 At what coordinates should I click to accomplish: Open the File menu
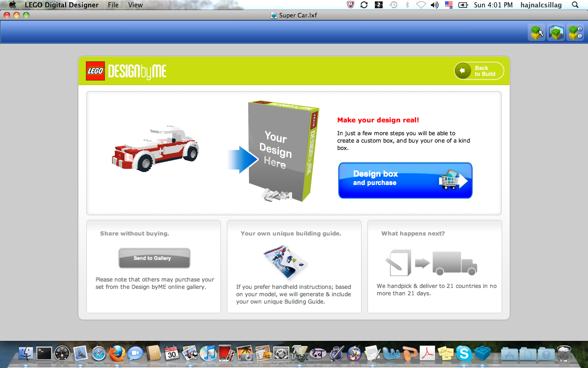click(x=113, y=5)
